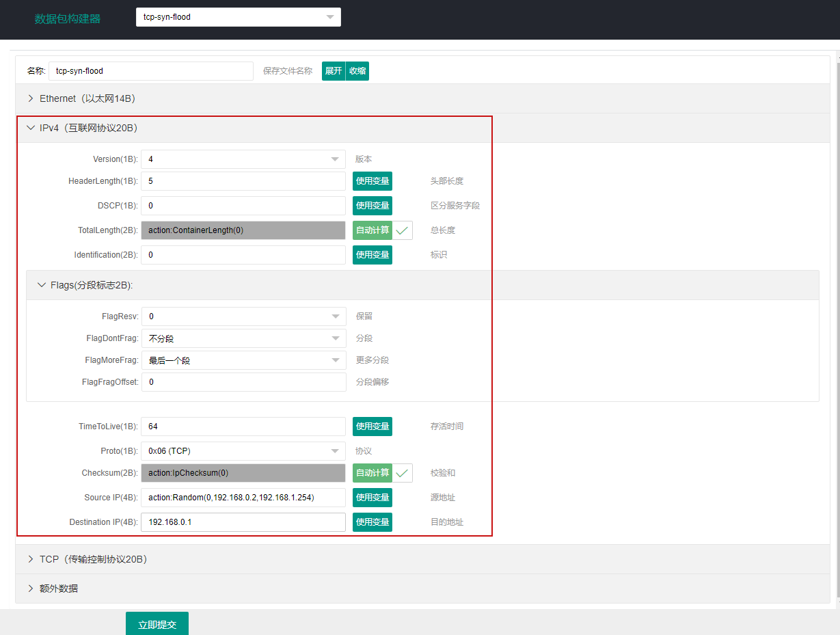Click 使用变量 beside HeaderLength
Screen dimensions: 840x635
pyautogui.click(x=372, y=181)
